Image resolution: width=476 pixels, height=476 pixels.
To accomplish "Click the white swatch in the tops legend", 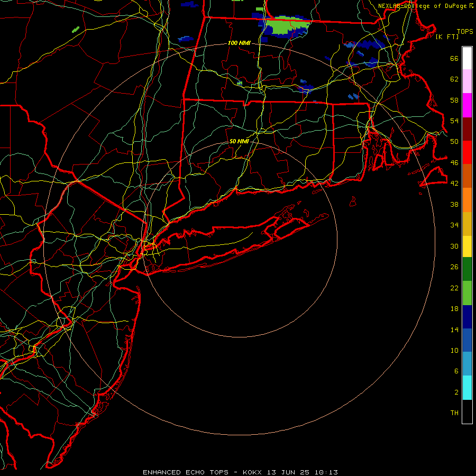I will [x=467, y=58].
